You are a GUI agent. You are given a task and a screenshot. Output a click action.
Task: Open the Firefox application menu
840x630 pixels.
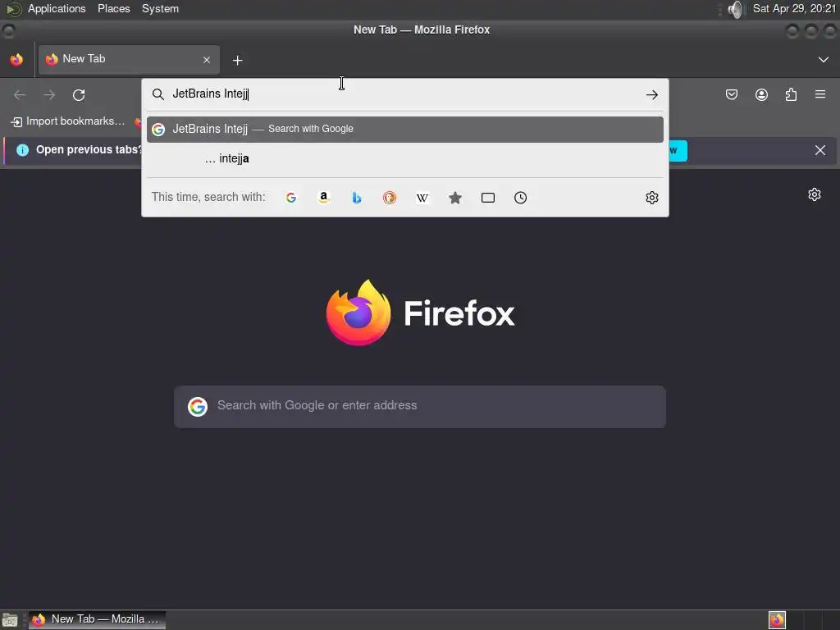click(820, 94)
